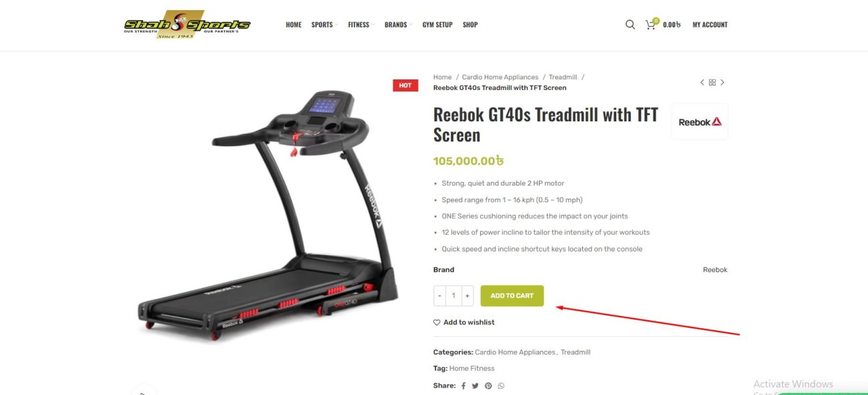Go to previous product arrow

tap(702, 82)
